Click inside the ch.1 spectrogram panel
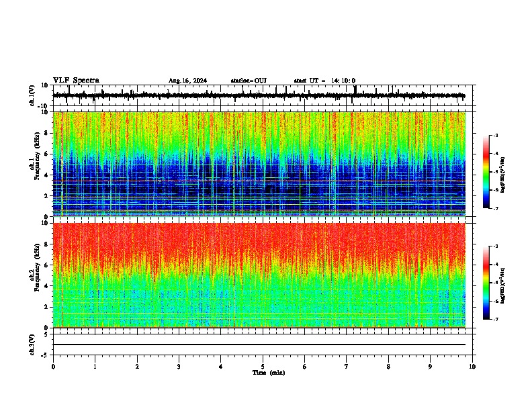 tap(259, 164)
